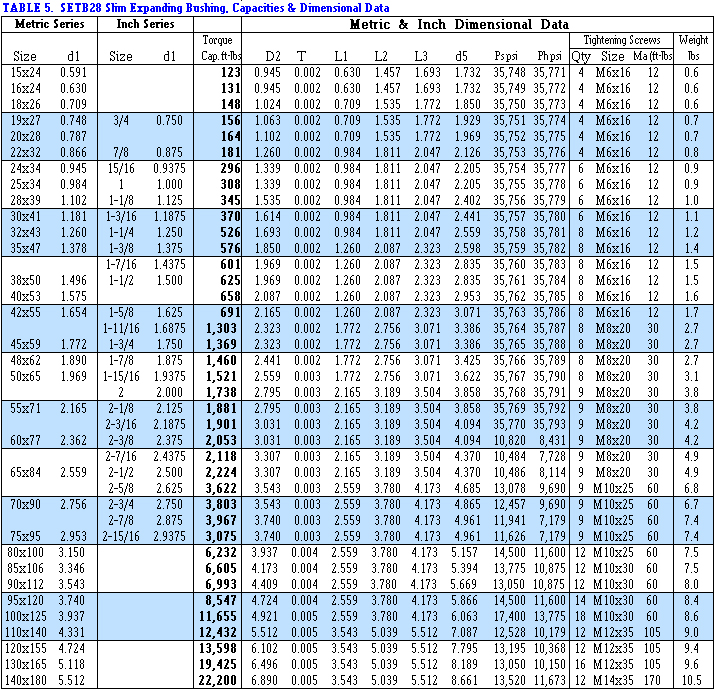
Task: Click D2 value '6.890'
Action: (x=264, y=680)
